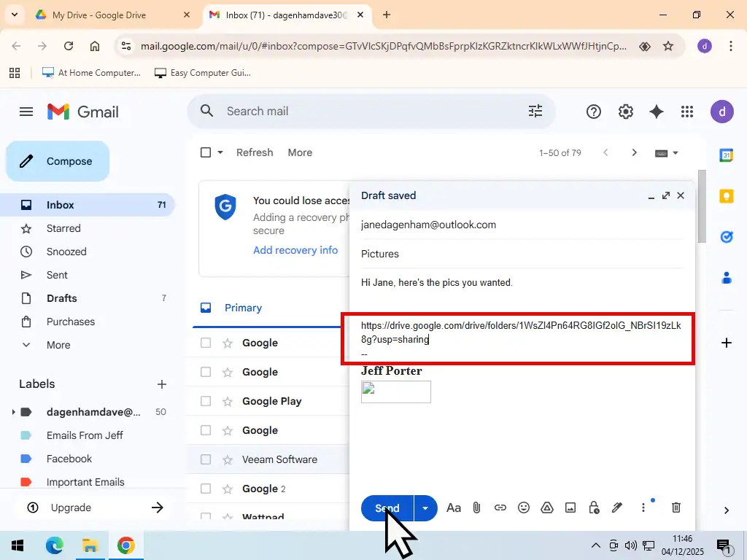Insert a photo into the message
Viewport: 747px width, 560px height.
click(570, 507)
